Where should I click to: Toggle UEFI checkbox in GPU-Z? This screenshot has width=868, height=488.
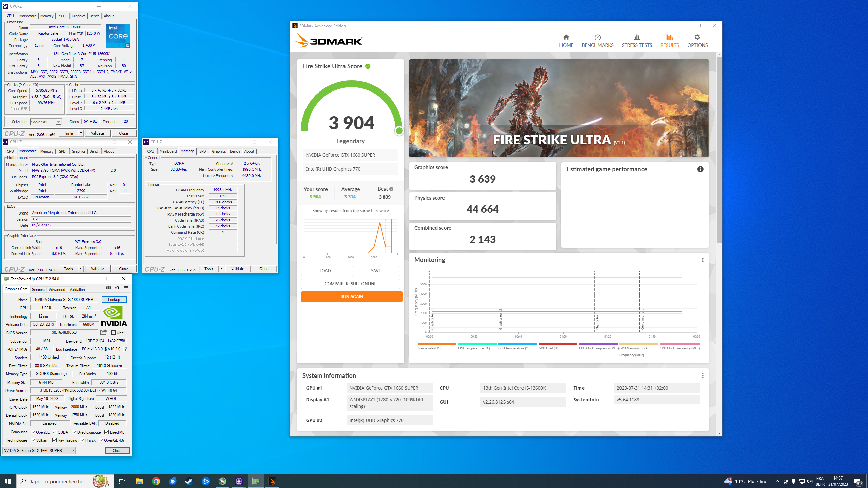point(114,333)
